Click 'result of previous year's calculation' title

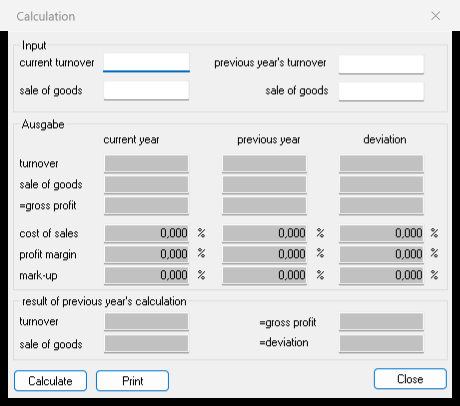(x=104, y=302)
